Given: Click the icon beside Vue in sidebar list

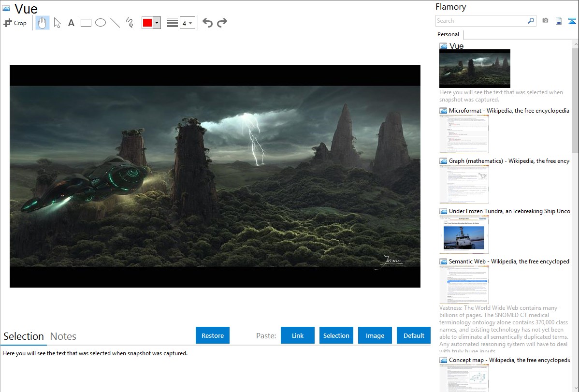Looking at the screenshot, I should (443, 46).
